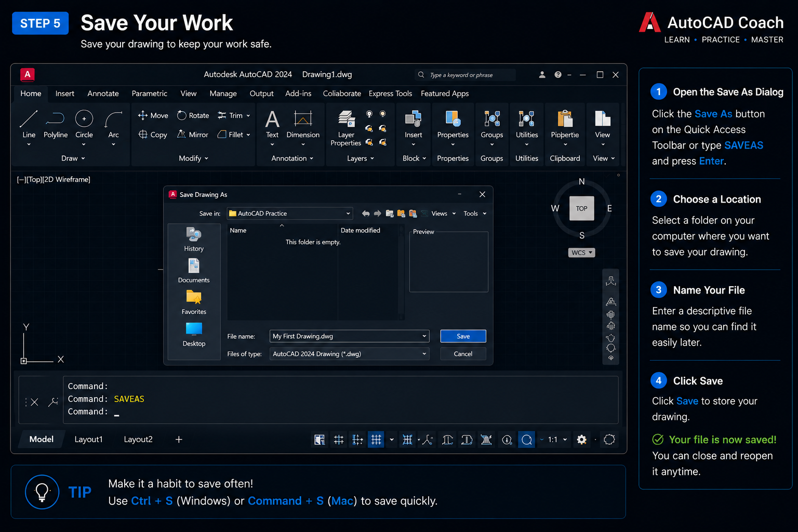The width and height of the screenshot is (798, 532).
Task: Click the help question mark icon
Action: click(558, 75)
